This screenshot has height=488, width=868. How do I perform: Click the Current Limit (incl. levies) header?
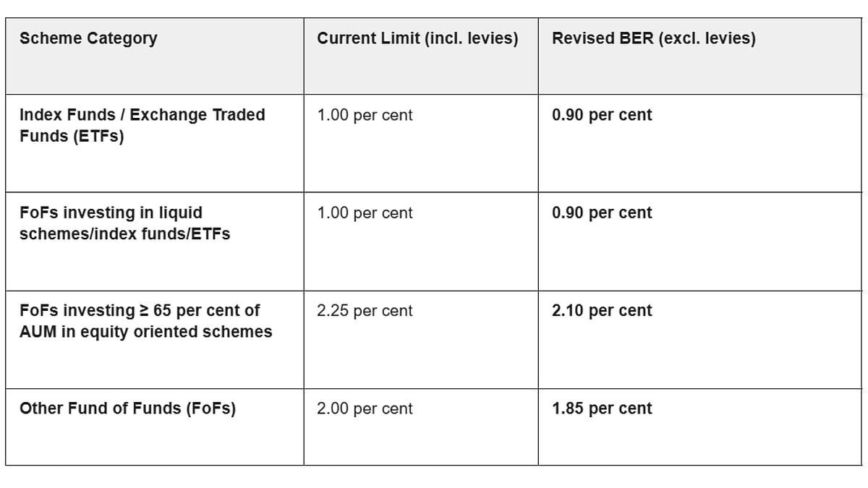(417, 38)
